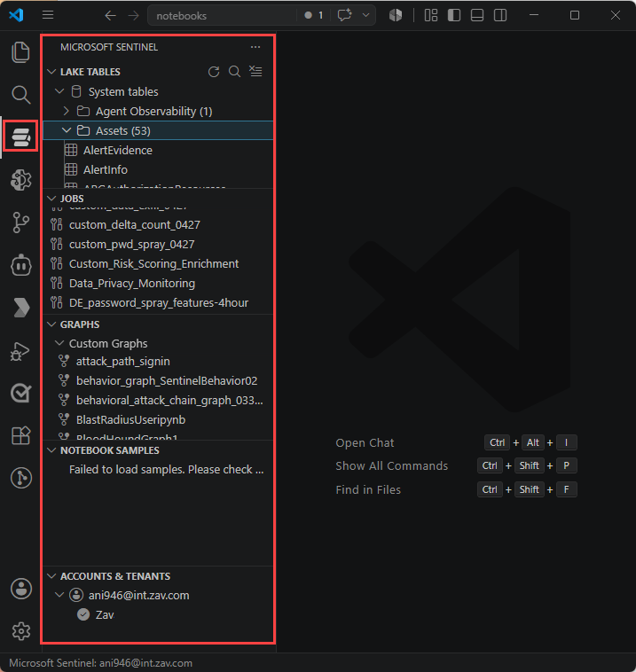Click the Show All Commands shortcut hint

point(391,465)
